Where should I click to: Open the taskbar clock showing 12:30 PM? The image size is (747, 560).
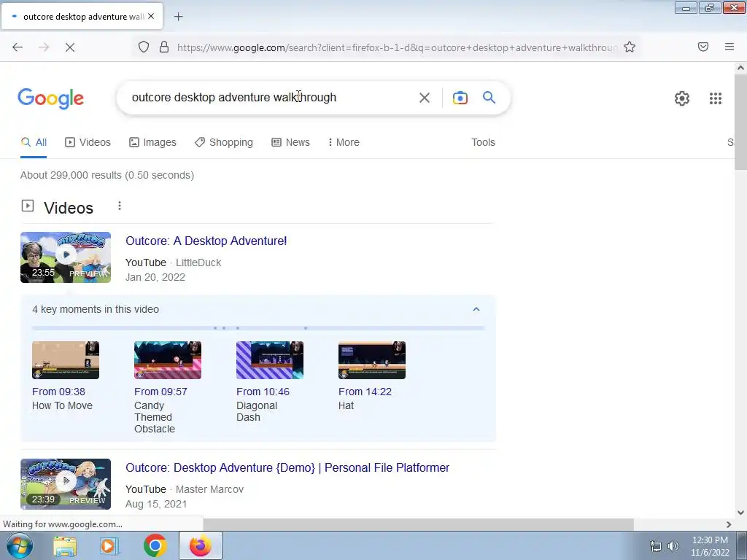pos(710,546)
